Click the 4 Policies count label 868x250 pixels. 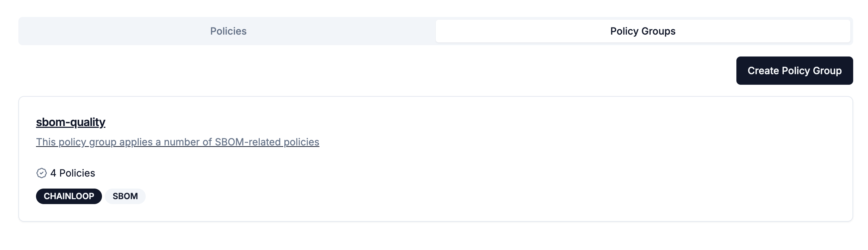coord(73,173)
